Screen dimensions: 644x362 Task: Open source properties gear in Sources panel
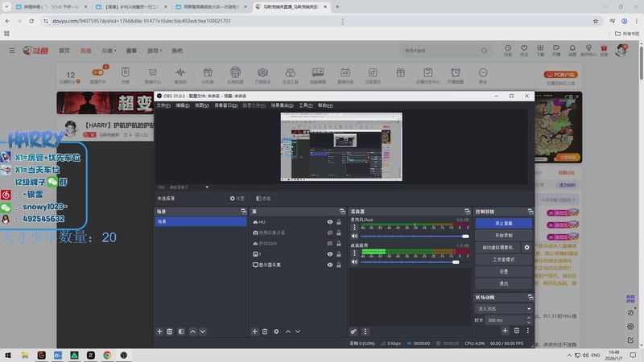tap(276, 331)
